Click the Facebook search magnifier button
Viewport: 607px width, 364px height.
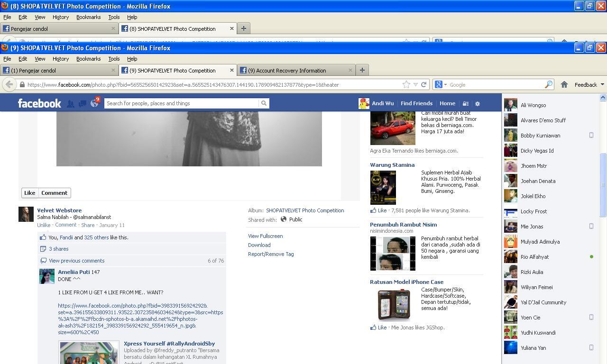(264, 103)
